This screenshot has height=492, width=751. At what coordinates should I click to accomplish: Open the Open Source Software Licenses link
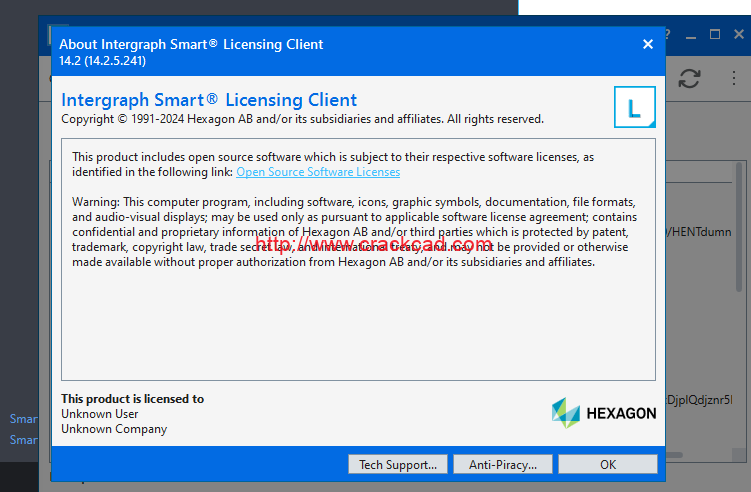tap(318, 172)
